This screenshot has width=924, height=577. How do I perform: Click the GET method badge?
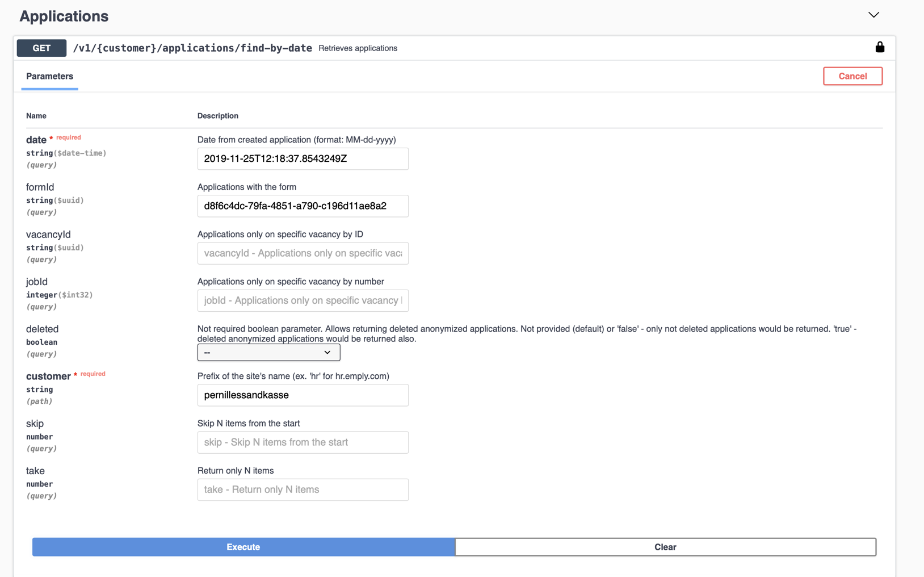tap(41, 48)
